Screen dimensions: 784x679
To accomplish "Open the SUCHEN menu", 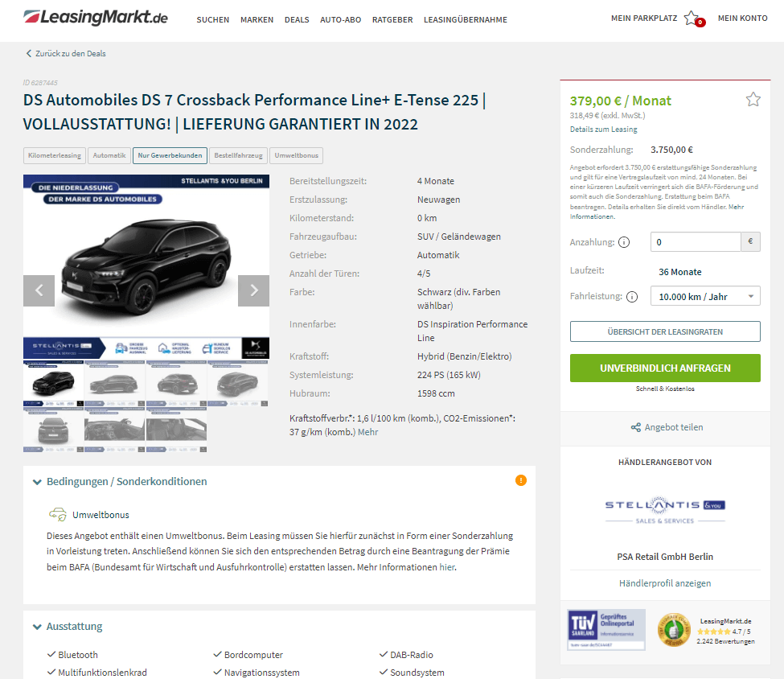I will coord(212,19).
